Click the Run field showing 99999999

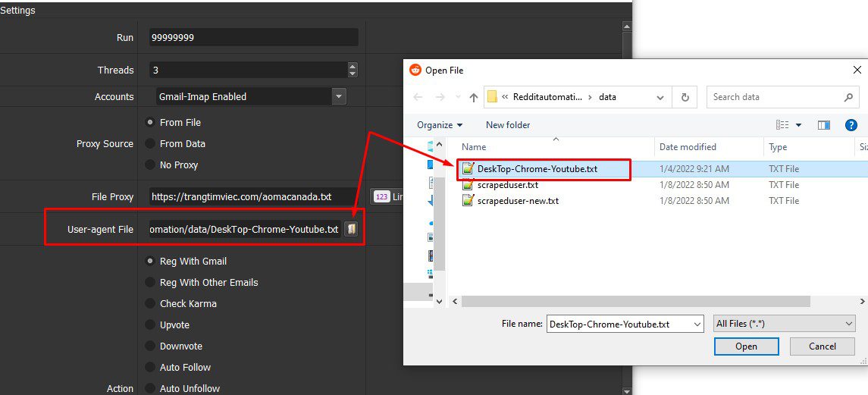tap(253, 38)
